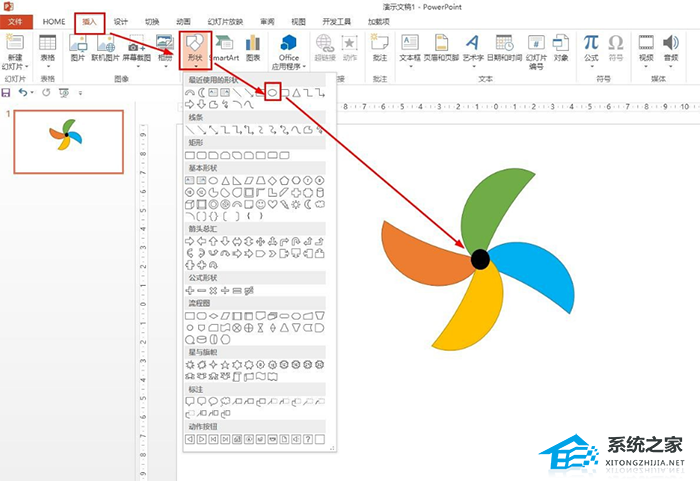Pick the sun shape in Basic Shapes
Image resolution: width=700 pixels, height=481 pixels.
pos(296,205)
